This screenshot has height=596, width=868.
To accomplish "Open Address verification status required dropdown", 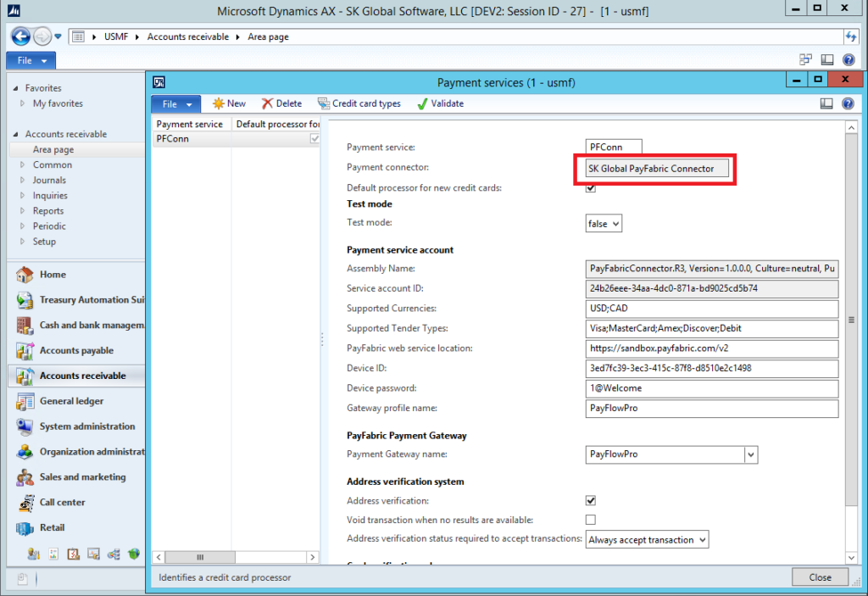I will click(x=647, y=540).
